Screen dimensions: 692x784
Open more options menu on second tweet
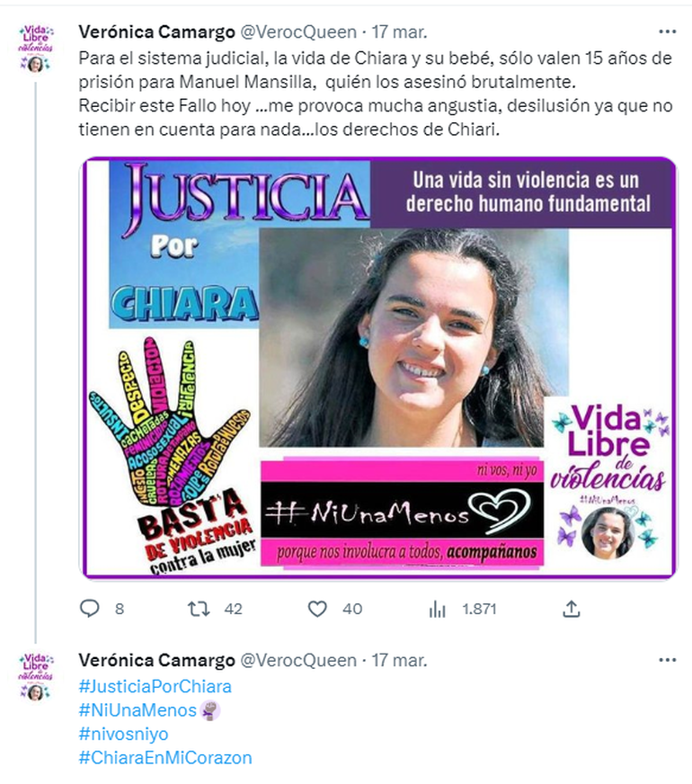point(667,661)
